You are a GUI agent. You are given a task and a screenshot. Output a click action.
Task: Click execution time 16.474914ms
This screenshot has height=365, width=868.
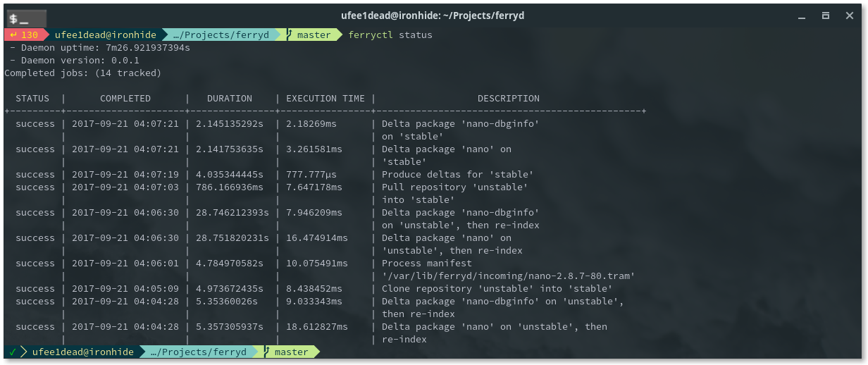click(317, 237)
